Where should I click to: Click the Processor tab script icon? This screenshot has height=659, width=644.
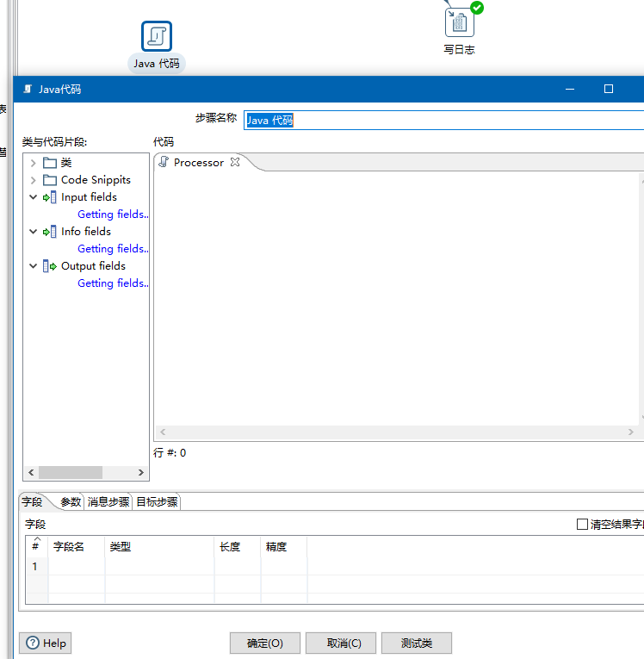[x=164, y=162]
